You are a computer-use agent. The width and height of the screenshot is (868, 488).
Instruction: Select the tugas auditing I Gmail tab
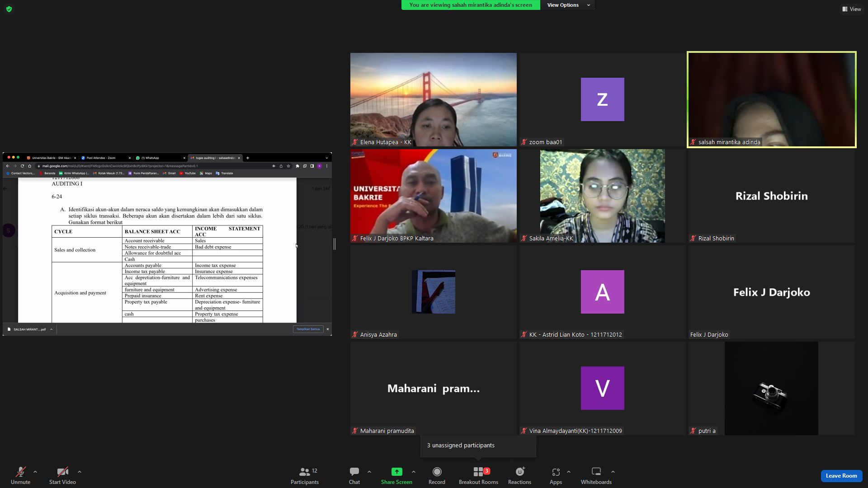click(x=215, y=158)
